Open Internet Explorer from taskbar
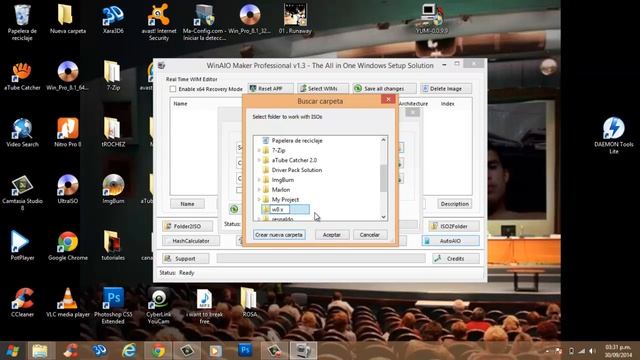This screenshot has width=640, height=360. (x=129, y=351)
